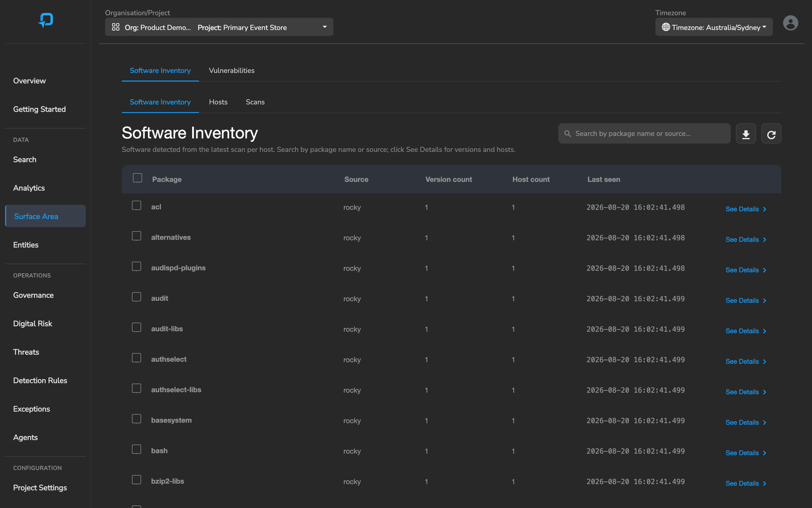Click the Last seen column header
This screenshot has width=812, height=508.
[x=604, y=179]
